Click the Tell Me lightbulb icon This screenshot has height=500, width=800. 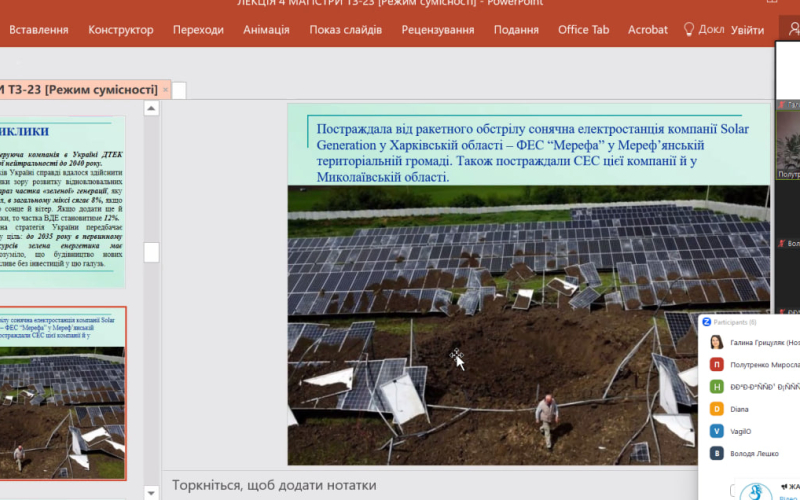click(x=689, y=30)
